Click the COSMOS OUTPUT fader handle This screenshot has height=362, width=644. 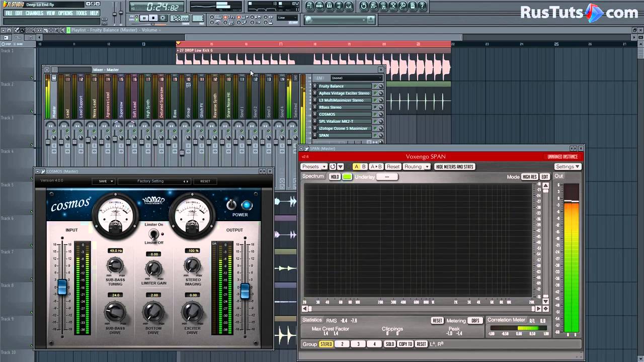(245, 291)
